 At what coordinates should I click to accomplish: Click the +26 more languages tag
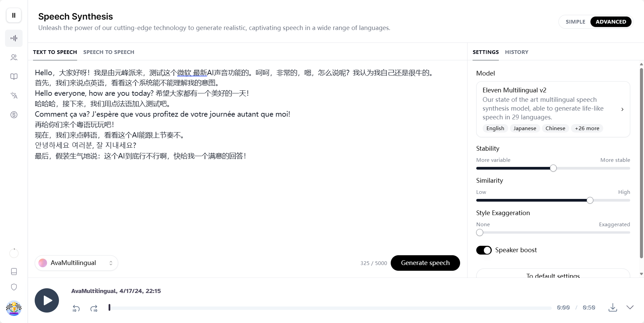[x=587, y=128]
